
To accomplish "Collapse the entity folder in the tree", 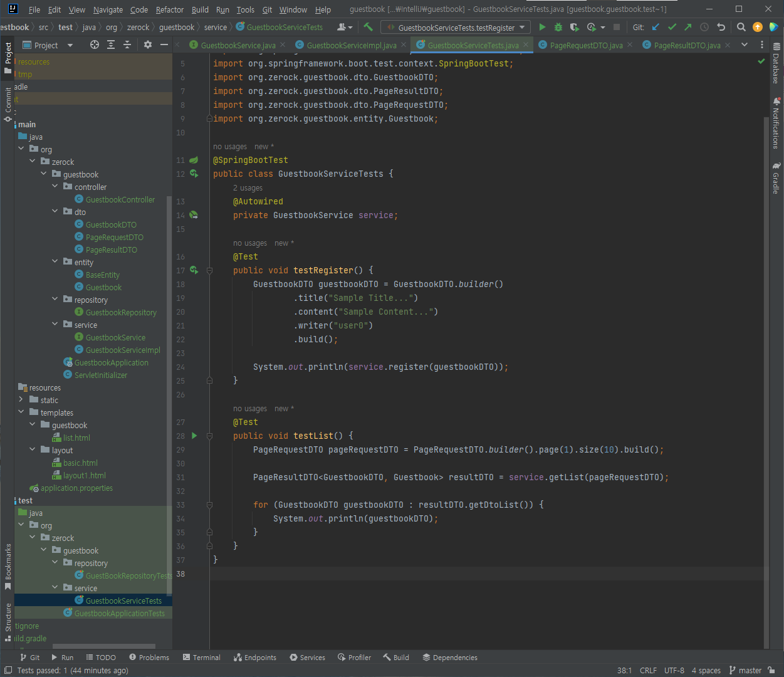I will tap(55, 261).
